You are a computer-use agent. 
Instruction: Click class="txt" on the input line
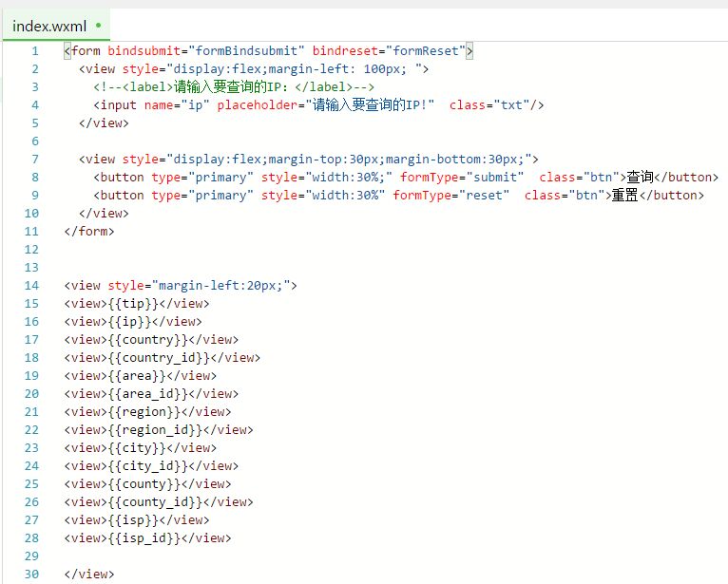point(489,105)
